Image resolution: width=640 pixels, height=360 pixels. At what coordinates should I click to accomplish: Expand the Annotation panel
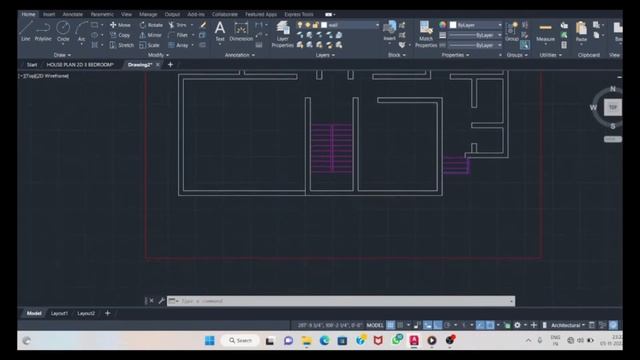tap(240, 55)
